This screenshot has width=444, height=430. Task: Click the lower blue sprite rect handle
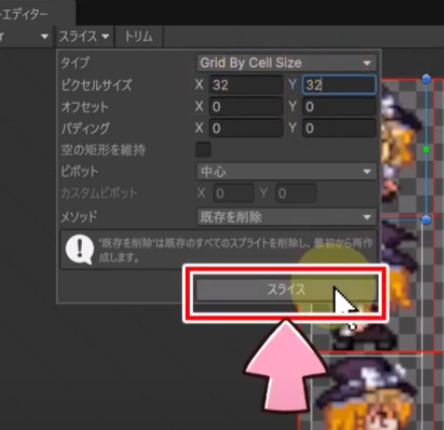click(x=426, y=220)
